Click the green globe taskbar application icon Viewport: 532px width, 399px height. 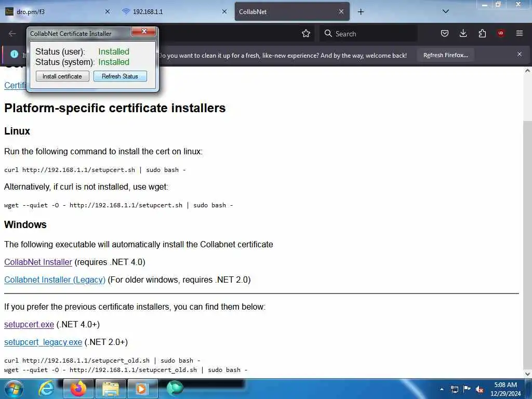175,388
